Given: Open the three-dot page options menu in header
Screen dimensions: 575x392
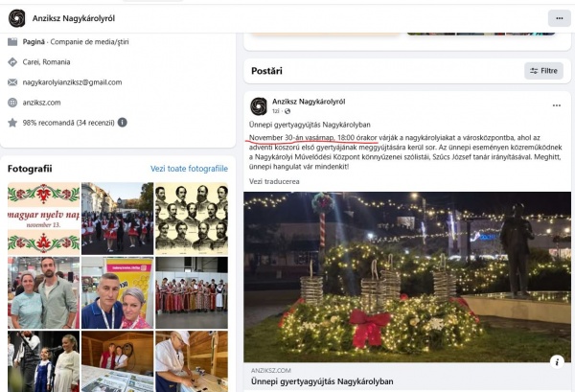Looking at the screenshot, I should pos(560,18).
